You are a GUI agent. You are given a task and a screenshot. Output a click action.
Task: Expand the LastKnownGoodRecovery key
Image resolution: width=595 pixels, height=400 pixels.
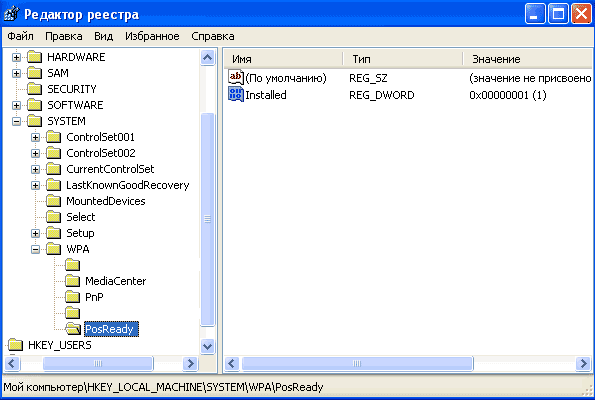tap(35, 185)
